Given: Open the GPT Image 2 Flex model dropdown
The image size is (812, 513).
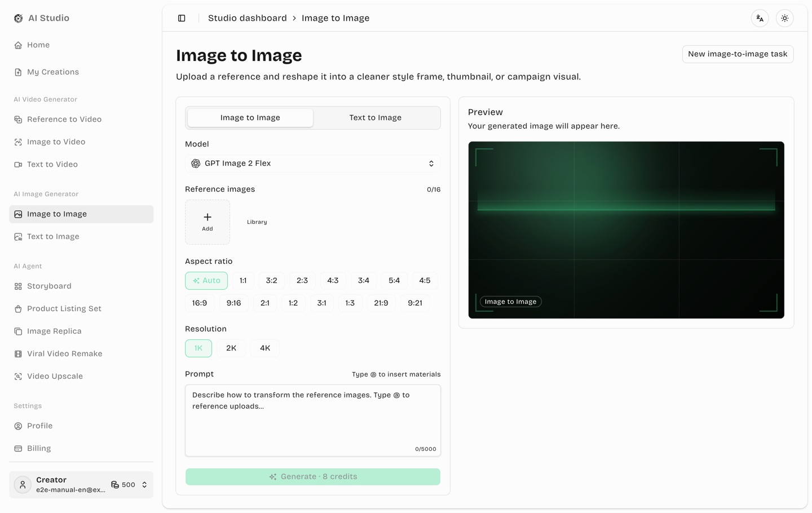Looking at the screenshot, I should coord(313,163).
